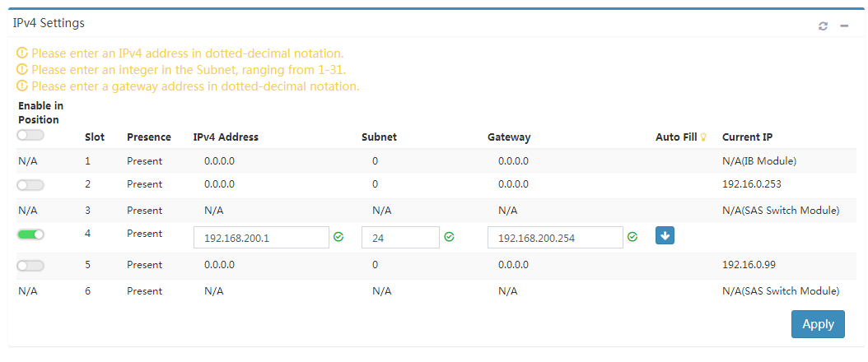Click the IPv4 Settings panel title

coord(49,23)
